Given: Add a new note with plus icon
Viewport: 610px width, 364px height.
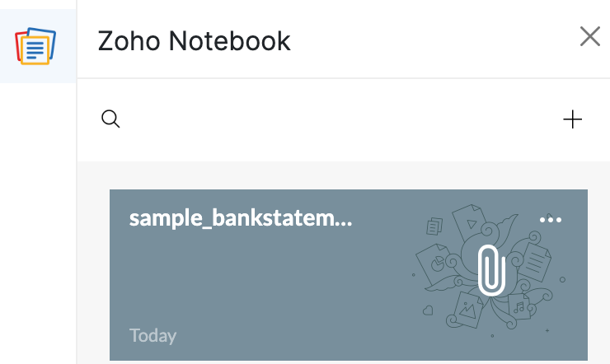Looking at the screenshot, I should 572,119.
